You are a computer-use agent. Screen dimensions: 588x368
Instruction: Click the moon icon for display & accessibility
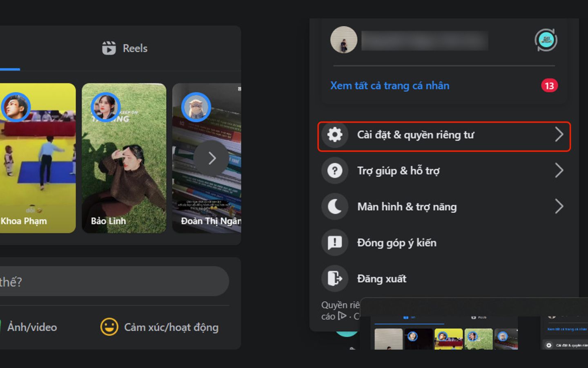click(335, 206)
